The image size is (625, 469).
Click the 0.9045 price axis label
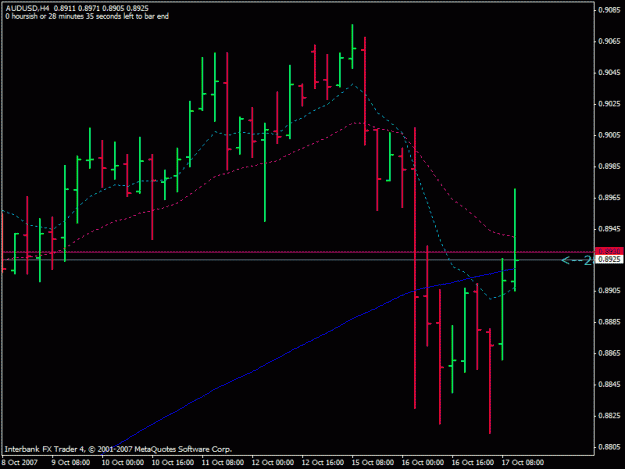coord(609,73)
